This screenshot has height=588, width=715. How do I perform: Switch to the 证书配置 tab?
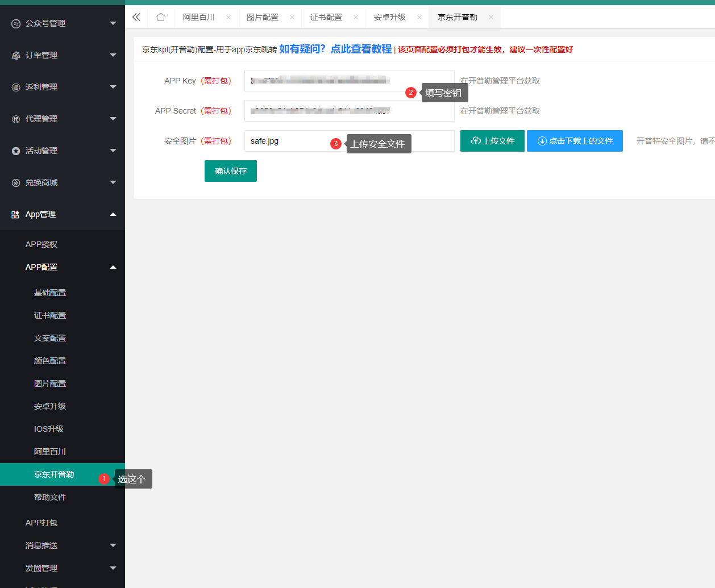click(x=326, y=17)
